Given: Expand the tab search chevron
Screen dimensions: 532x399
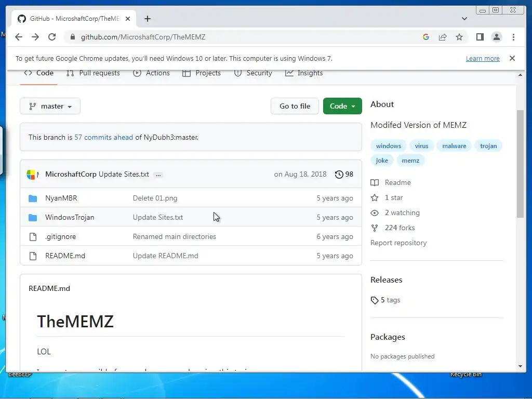Looking at the screenshot, I should [464, 19].
